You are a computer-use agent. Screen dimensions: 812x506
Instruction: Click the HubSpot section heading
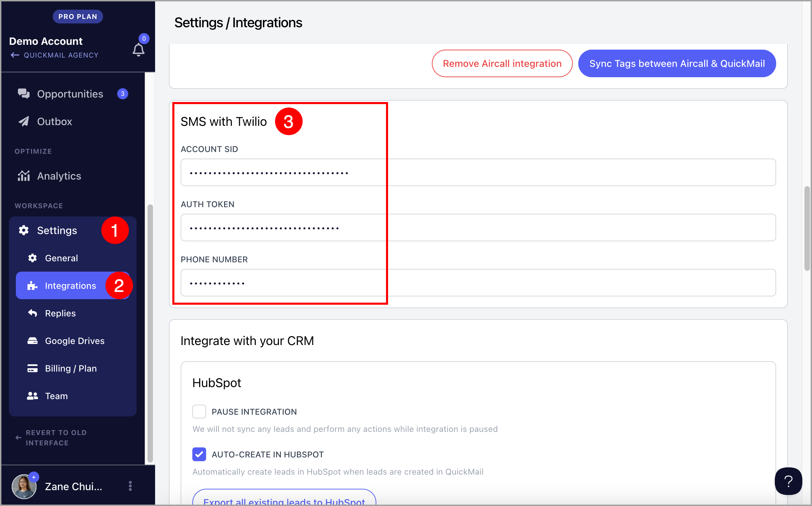[x=216, y=383]
